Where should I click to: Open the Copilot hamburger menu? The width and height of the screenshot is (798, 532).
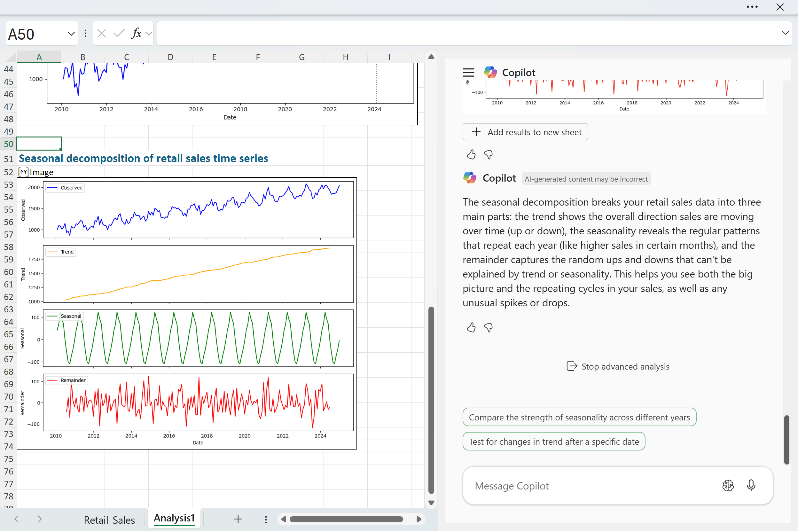(x=468, y=72)
